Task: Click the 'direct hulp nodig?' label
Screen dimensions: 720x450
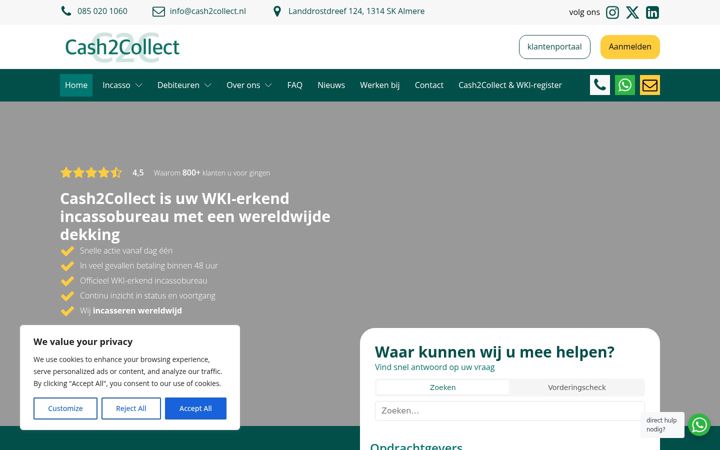Action: tap(661, 425)
